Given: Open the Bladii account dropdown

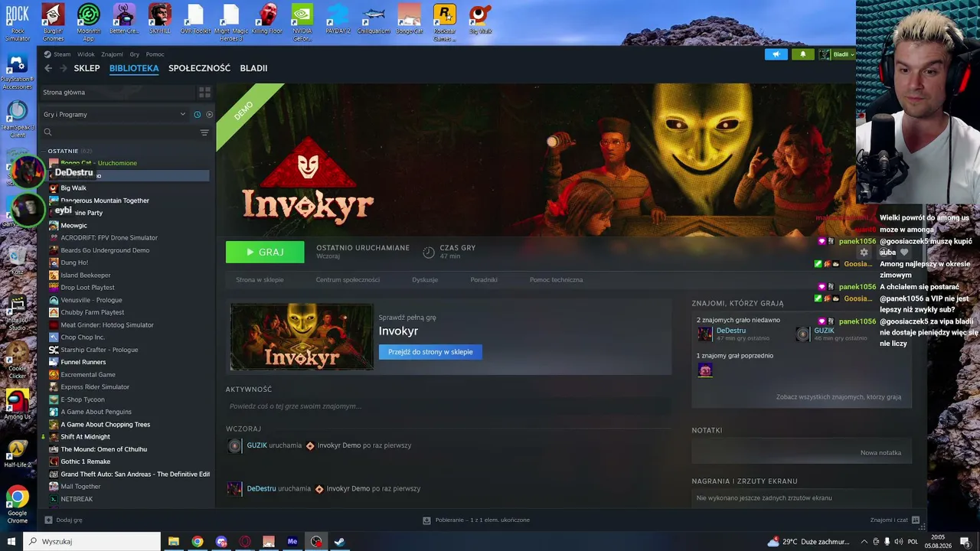Looking at the screenshot, I should coord(837,54).
